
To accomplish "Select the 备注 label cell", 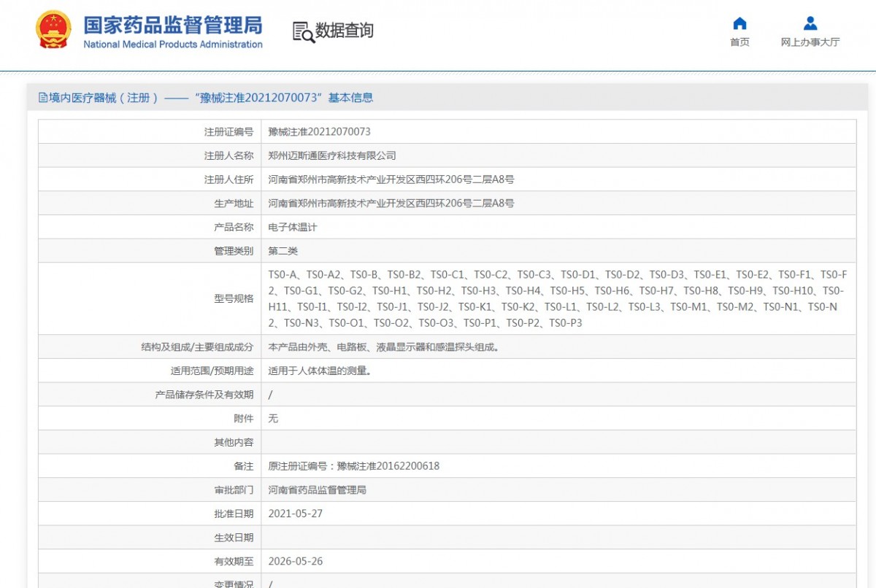I will [150, 466].
